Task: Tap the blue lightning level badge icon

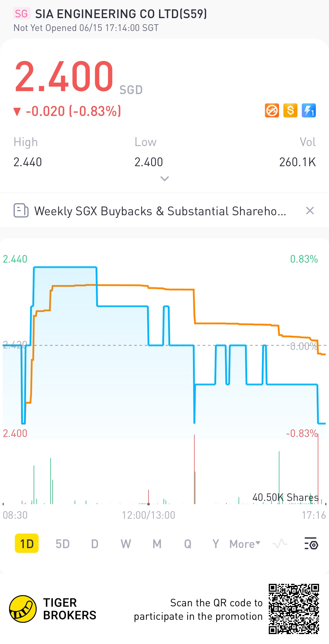Action: coord(309,111)
